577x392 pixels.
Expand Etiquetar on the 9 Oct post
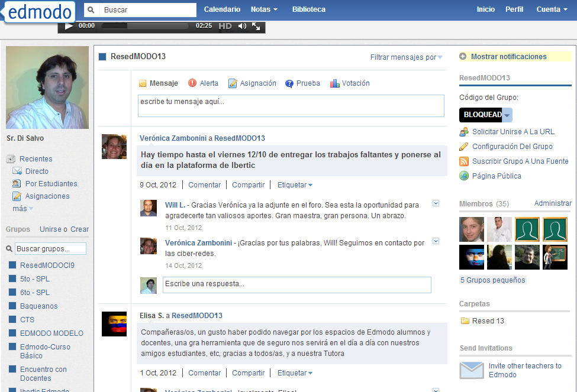pos(295,185)
